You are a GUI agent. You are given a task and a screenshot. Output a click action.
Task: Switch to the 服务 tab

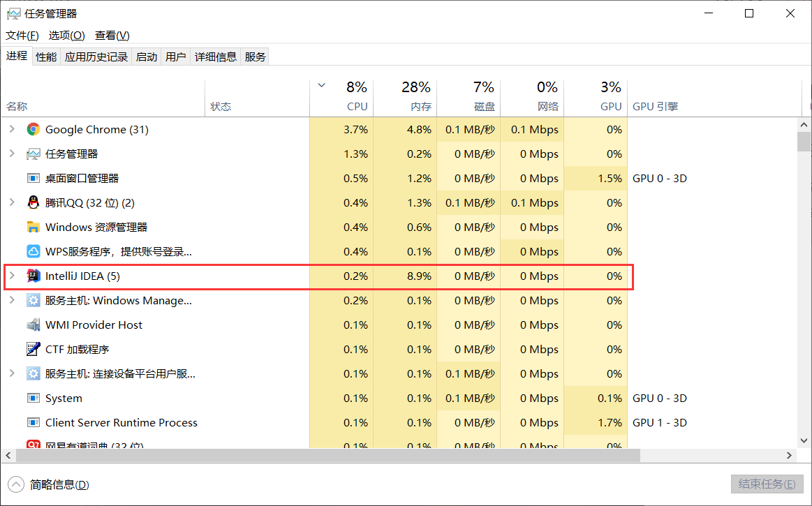point(255,57)
